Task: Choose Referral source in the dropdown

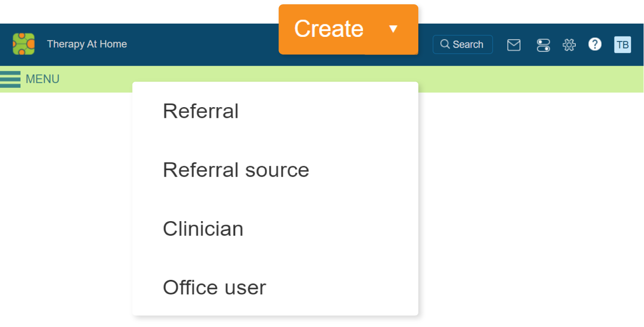Action: click(236, 170)
